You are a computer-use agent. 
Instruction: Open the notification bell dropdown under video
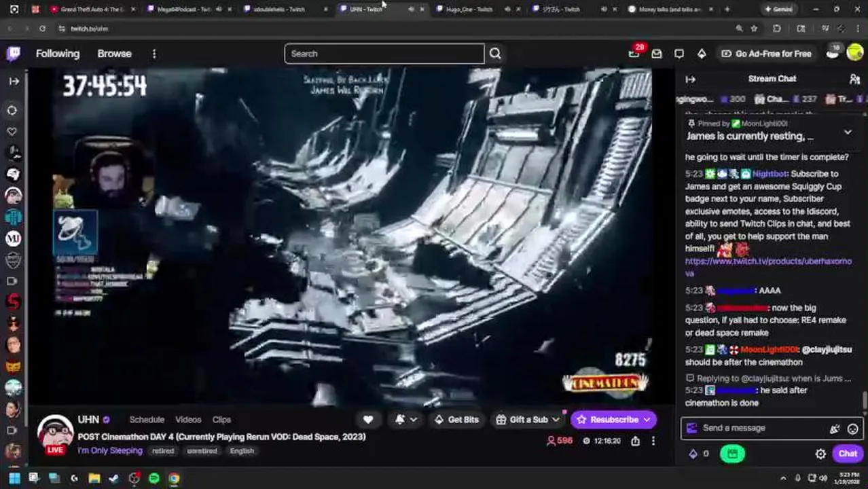405,420
